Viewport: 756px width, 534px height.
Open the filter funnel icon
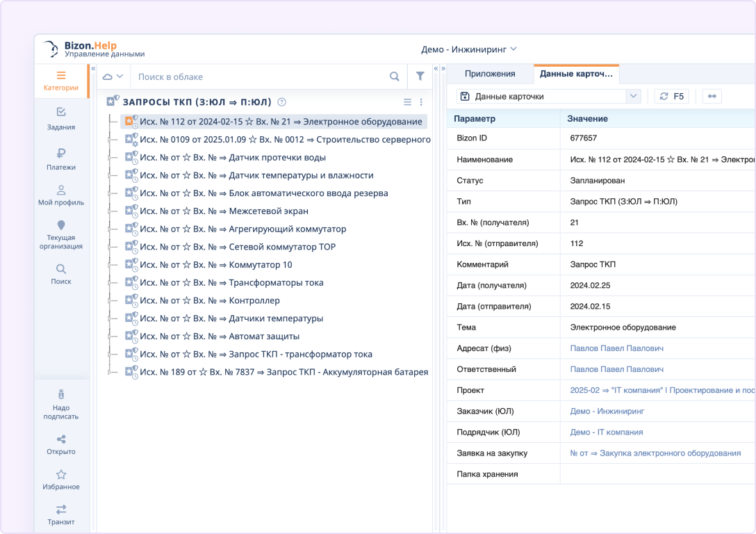(420, 76)
